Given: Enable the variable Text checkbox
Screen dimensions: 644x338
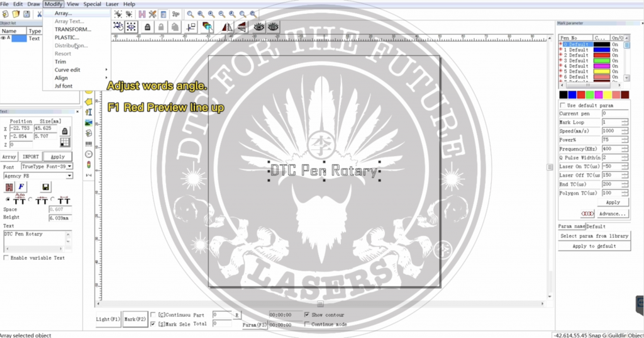Looking at the screenshot, I should coord(7,257).
